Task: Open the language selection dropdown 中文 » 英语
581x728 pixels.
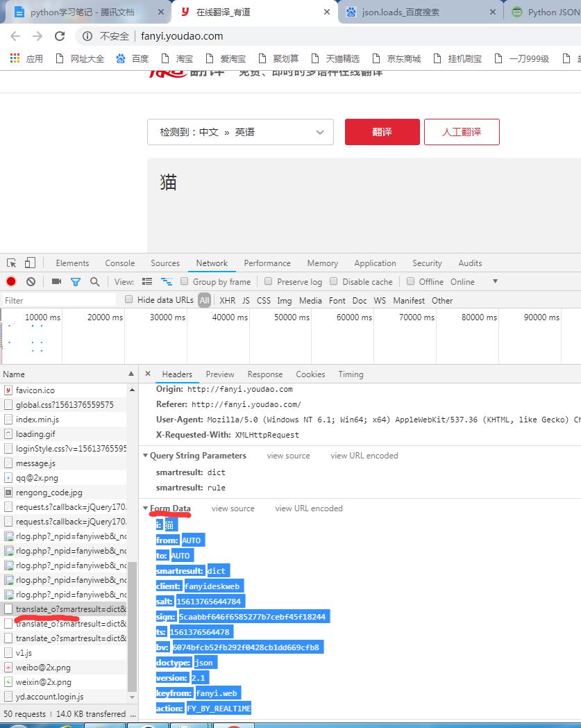Action: (x=240, y=132)
